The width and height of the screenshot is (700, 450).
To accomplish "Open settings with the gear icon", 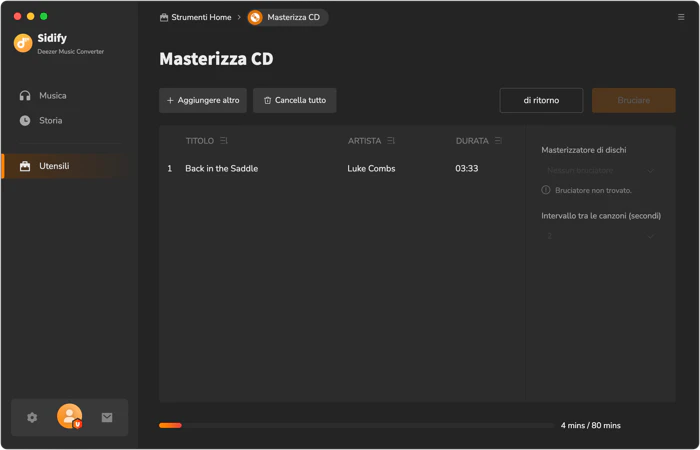I will 32,418.
